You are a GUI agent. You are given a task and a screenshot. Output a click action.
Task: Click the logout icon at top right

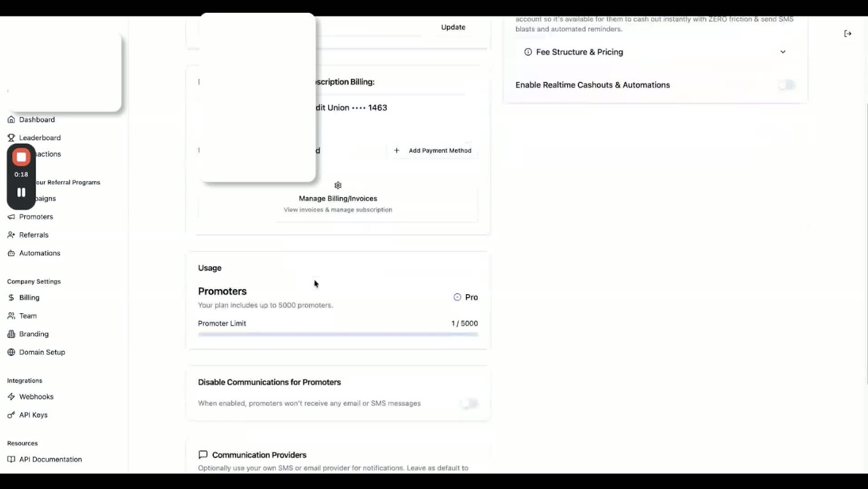pyautogui.click(x=848, y=33)
